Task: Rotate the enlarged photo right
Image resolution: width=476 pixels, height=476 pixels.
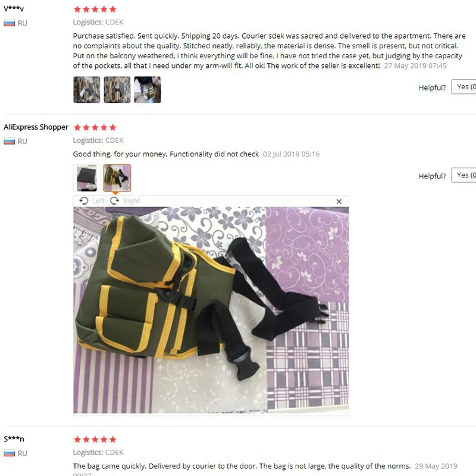Action: click(x=125, y=201)
